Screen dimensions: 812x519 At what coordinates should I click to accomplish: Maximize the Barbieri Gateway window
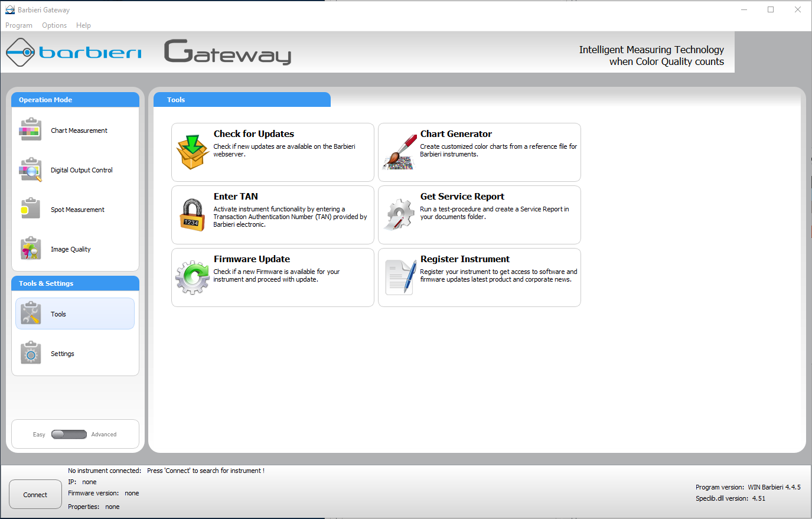tap(771, 9)
